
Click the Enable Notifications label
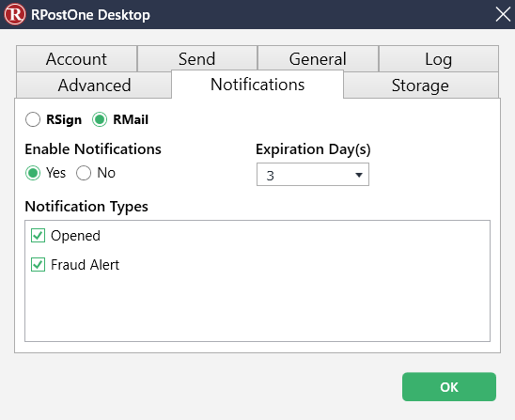pyautogui.click(x=93, y=149)
